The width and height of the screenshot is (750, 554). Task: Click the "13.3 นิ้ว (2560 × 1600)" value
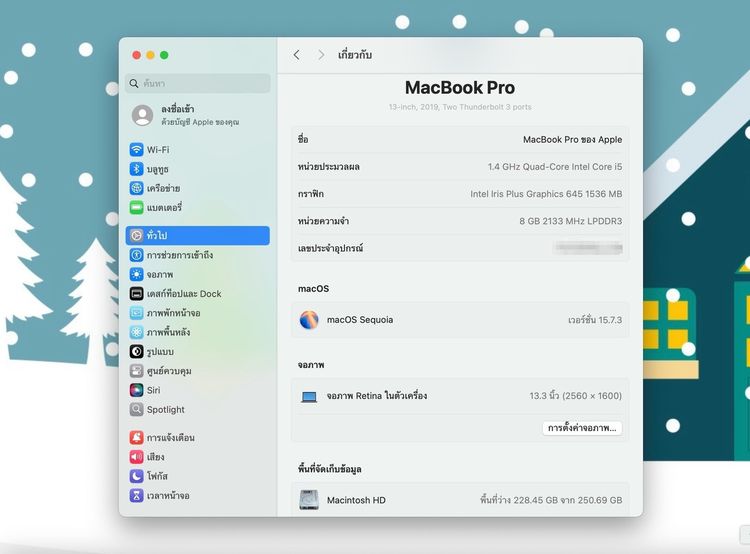tap(575, 396)
